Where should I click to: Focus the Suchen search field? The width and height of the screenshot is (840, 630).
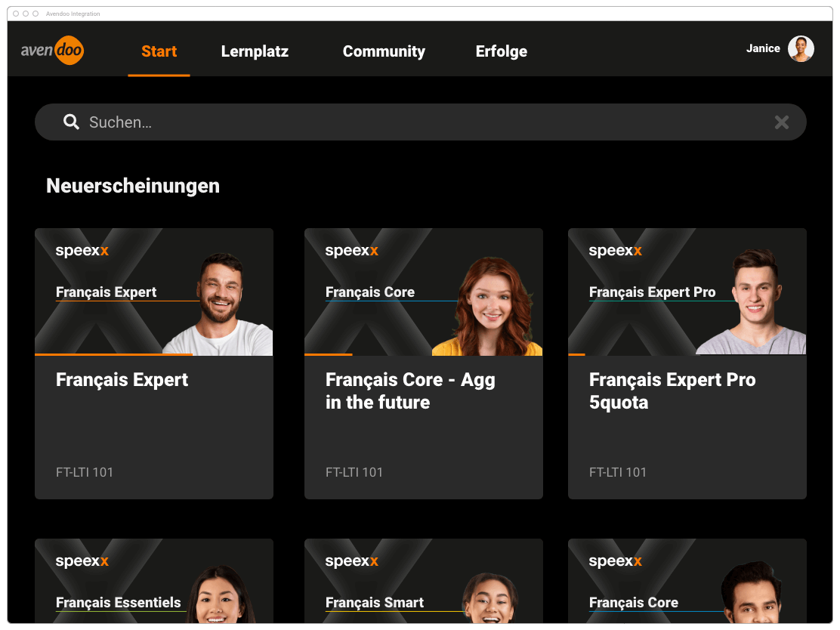coord(421,122)
